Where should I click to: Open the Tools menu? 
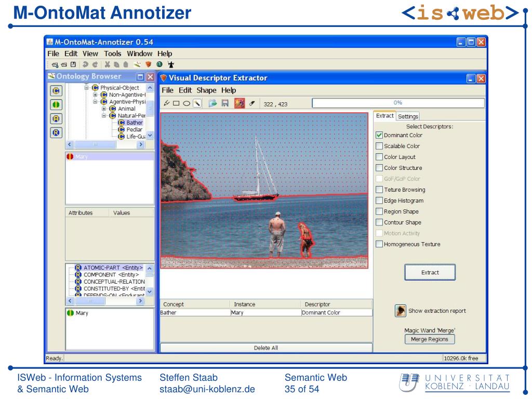pyautogui.click(x=113, y=54)
